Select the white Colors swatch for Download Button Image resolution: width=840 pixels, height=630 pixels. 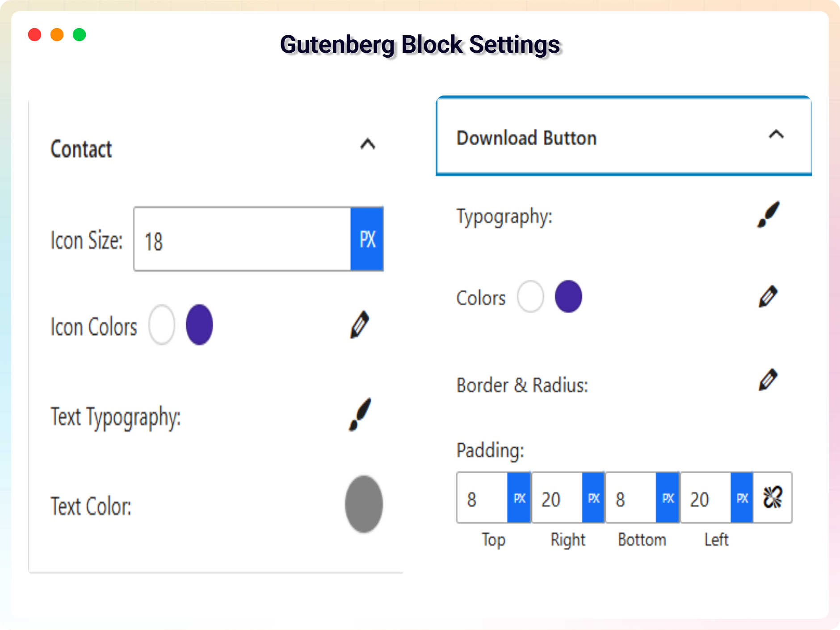530,297
